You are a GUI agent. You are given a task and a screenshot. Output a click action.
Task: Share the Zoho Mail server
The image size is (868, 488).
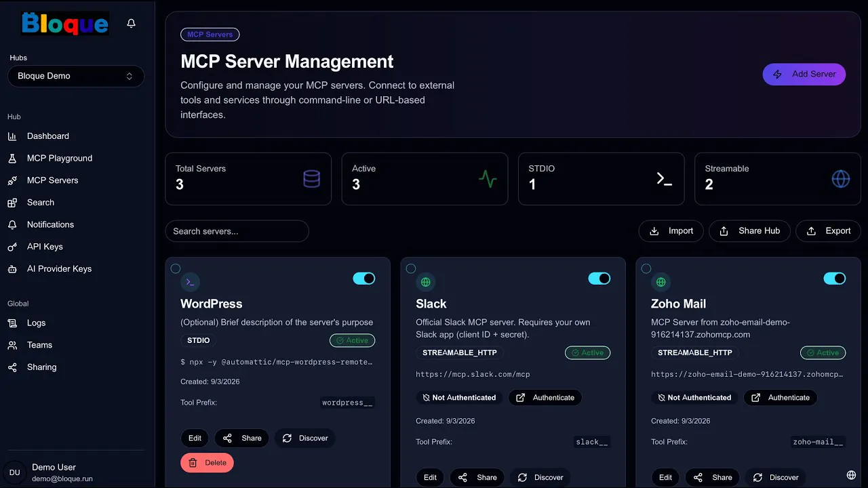[x=713, y=478]
